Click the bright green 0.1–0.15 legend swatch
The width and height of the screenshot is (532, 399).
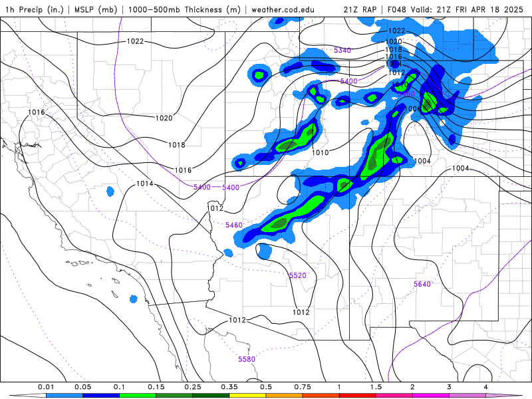point(138,396)
